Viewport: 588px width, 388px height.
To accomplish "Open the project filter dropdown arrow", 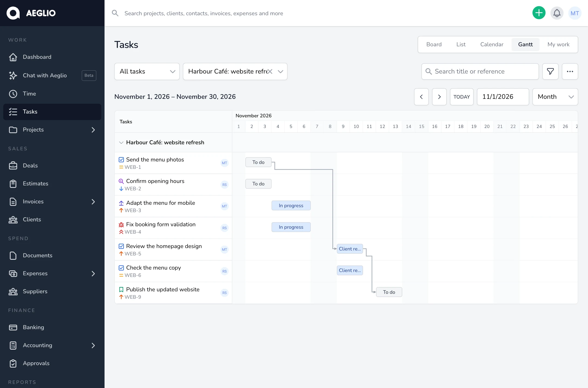I will 280,71.
